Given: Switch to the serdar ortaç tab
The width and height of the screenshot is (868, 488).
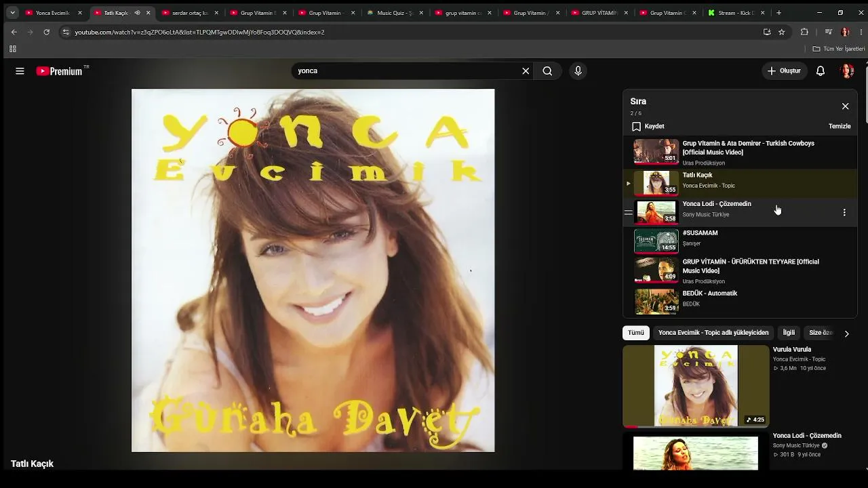Looking at the screenshot, I should tap(191, 13).
